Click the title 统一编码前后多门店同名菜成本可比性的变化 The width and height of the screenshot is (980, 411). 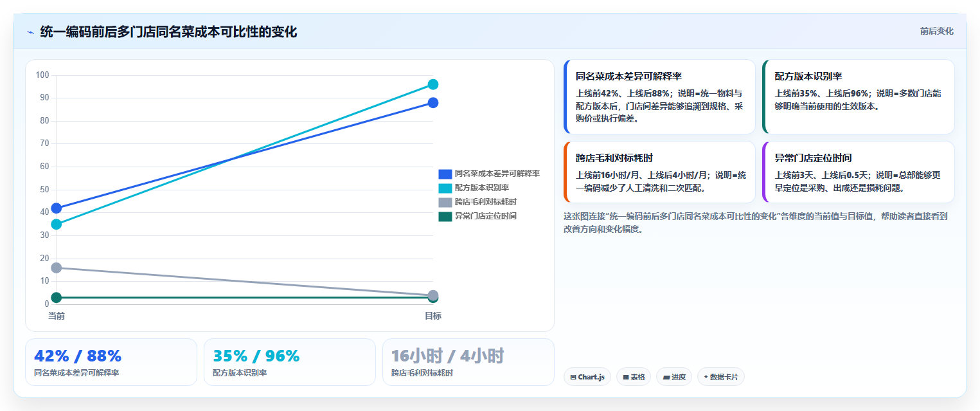(x=168, y=32)
